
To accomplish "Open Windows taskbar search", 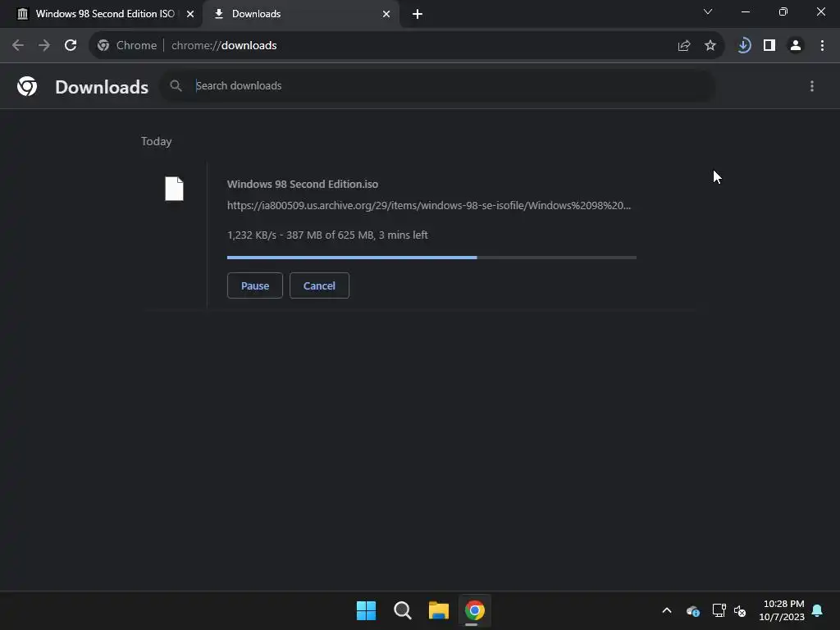I will (402, 610).
